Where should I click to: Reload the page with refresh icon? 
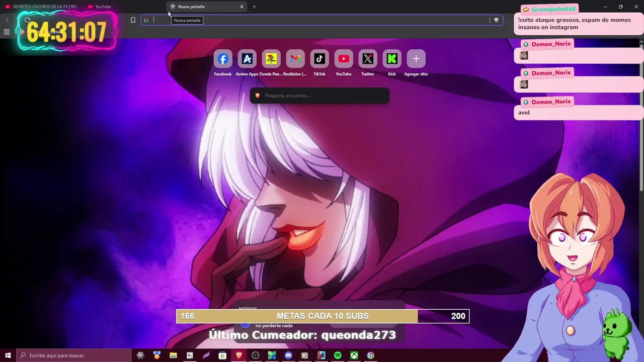(x=27, y=20)
